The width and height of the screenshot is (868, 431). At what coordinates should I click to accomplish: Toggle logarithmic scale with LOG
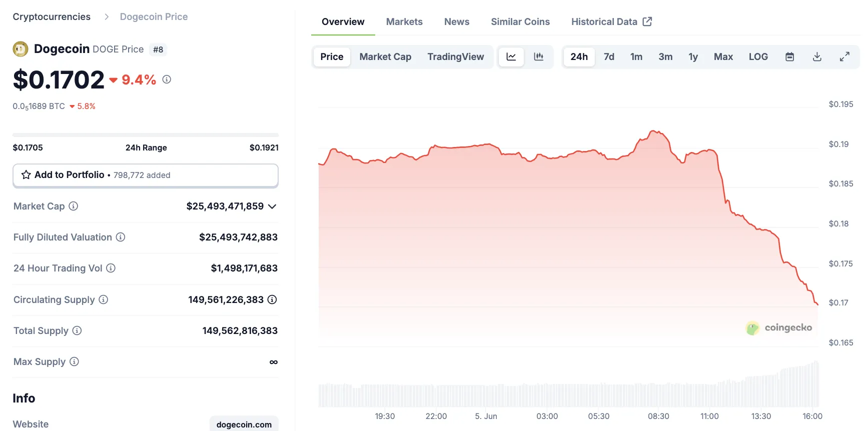758,56
